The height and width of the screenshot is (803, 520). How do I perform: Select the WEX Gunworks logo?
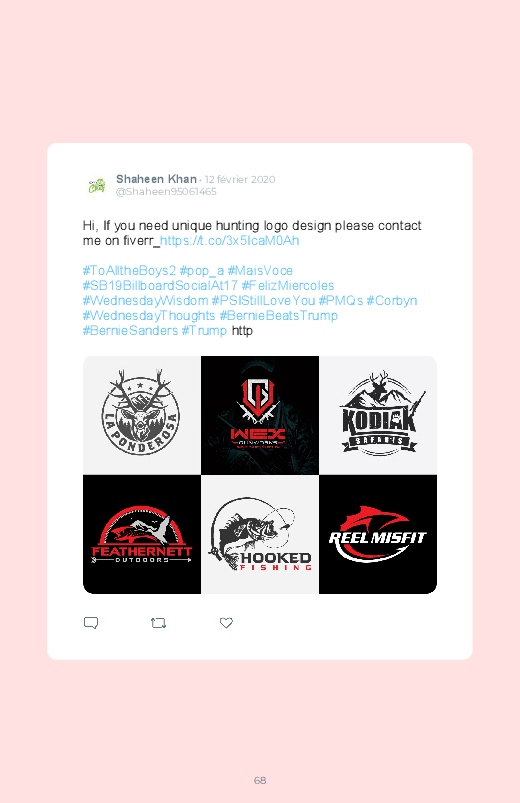pyautogui.click(x=260, y=415)
